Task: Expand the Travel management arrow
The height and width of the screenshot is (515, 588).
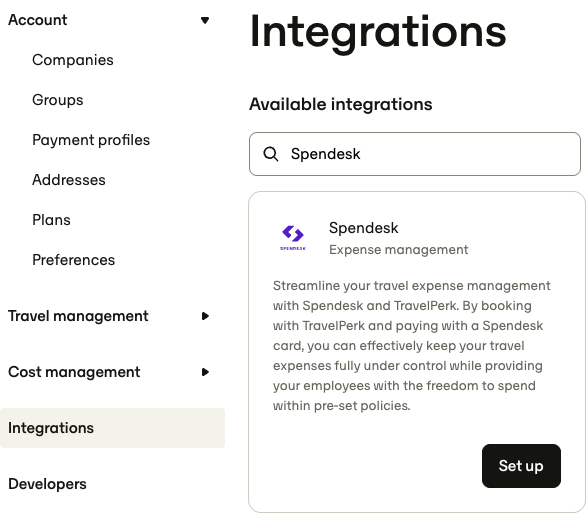Action: (x=205, y=316)
